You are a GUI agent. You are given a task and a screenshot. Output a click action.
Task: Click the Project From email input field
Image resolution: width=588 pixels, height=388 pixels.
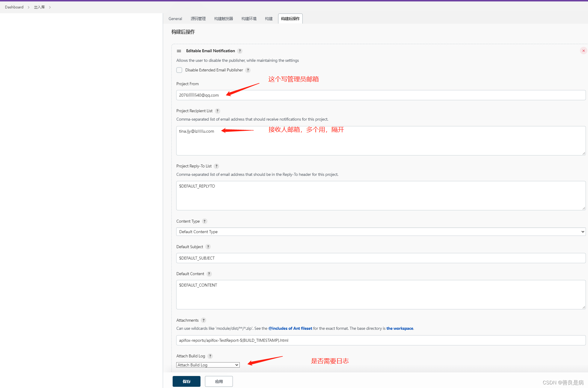pyautogui.click(x=381, y=95)
